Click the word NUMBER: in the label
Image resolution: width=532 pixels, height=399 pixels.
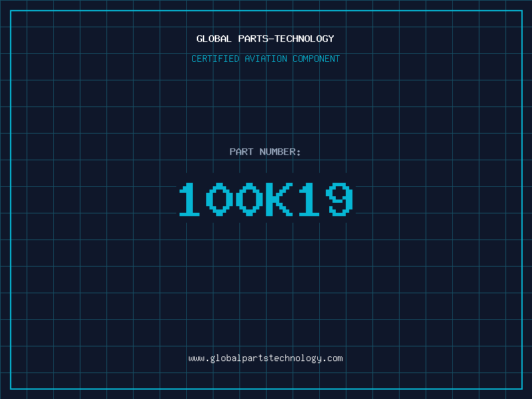[x=281, y=152]
